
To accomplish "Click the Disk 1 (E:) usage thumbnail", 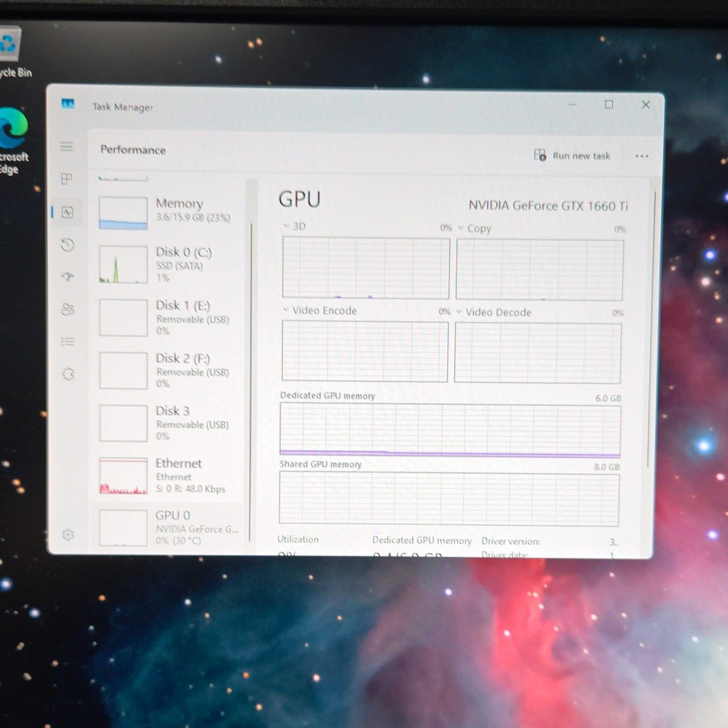I will (x=123, y=317).
